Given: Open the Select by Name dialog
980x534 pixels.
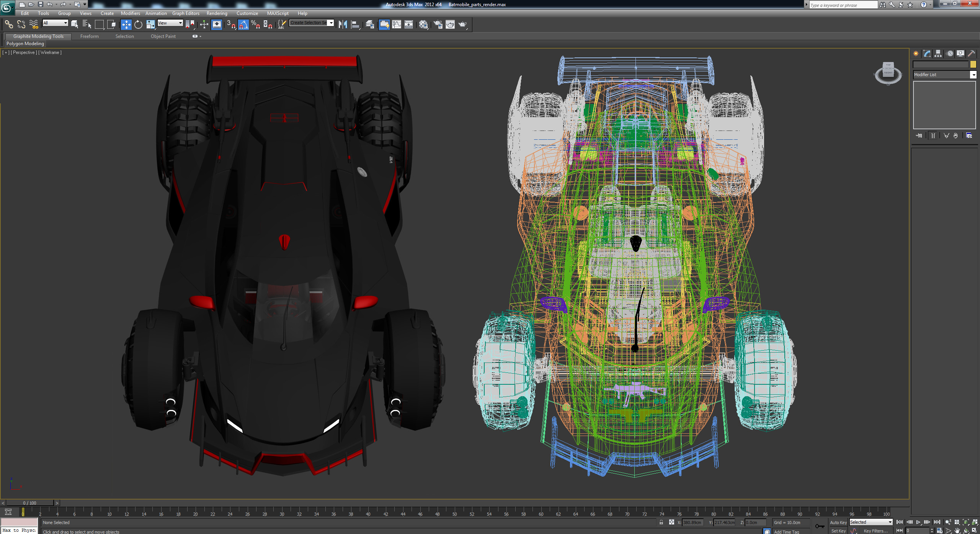Looking at the screenshot, I should coord(87,24).
